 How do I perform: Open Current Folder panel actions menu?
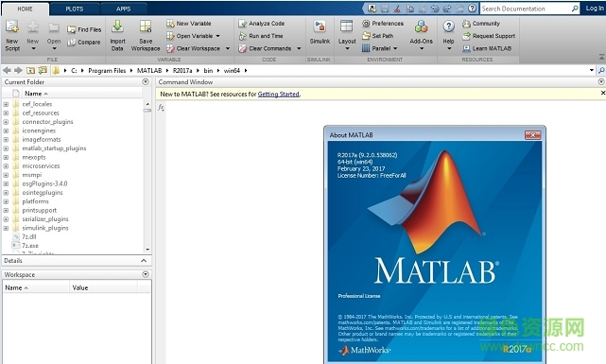tap(146, 81)
